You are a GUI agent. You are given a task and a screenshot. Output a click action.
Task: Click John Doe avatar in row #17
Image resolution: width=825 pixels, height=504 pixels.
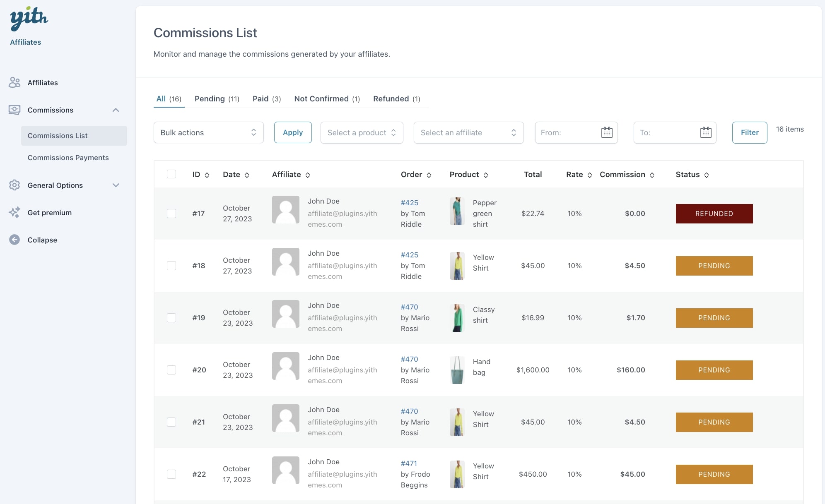pos(286,209)
